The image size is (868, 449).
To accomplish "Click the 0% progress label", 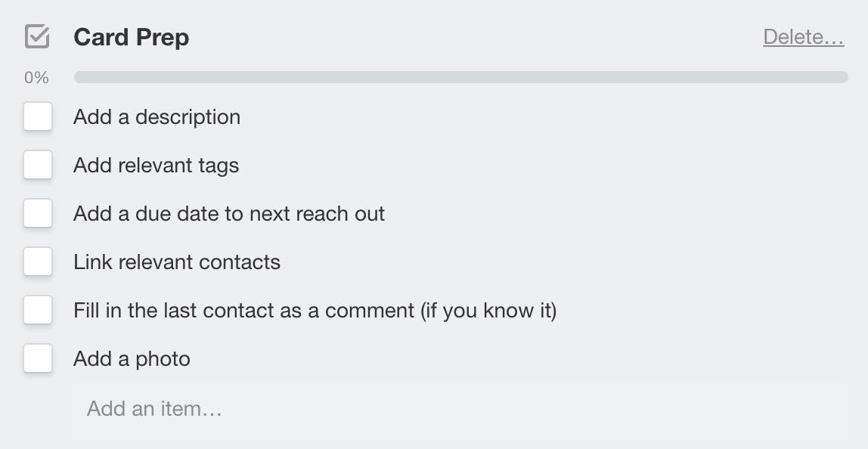I will pos(36,78).
